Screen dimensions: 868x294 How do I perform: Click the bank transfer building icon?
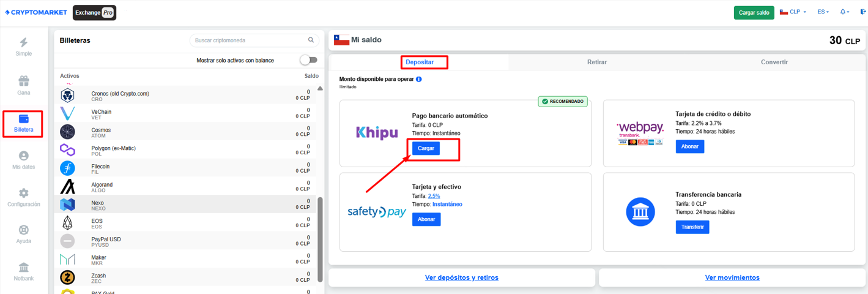point(640,212)
